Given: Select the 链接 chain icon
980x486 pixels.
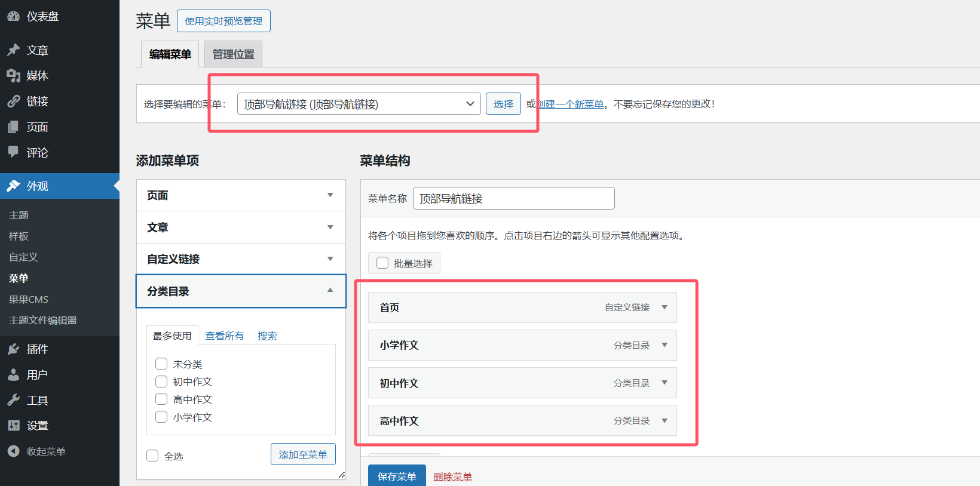Looking at the screenshot, I should click(x=13, y=101).
